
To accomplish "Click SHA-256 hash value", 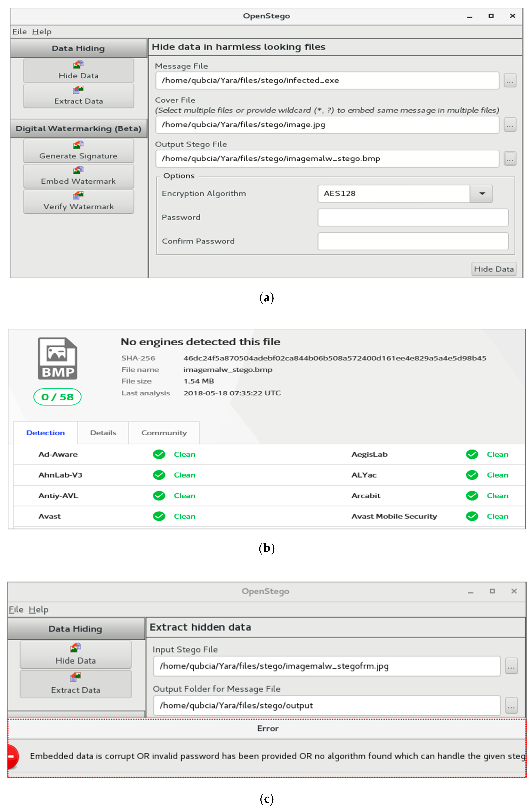I will point(335,358).
